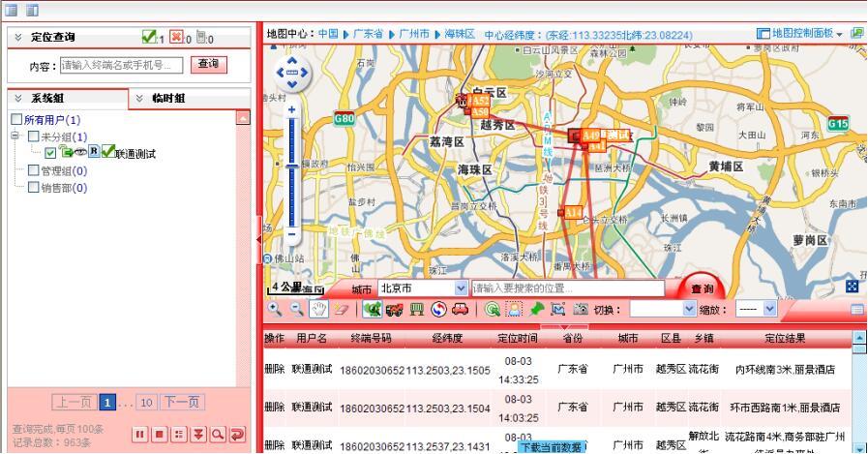This screenshot has height=454, width=868.
Task: Click the red car icon in map toolbar
Action: (x=461, y=309)
